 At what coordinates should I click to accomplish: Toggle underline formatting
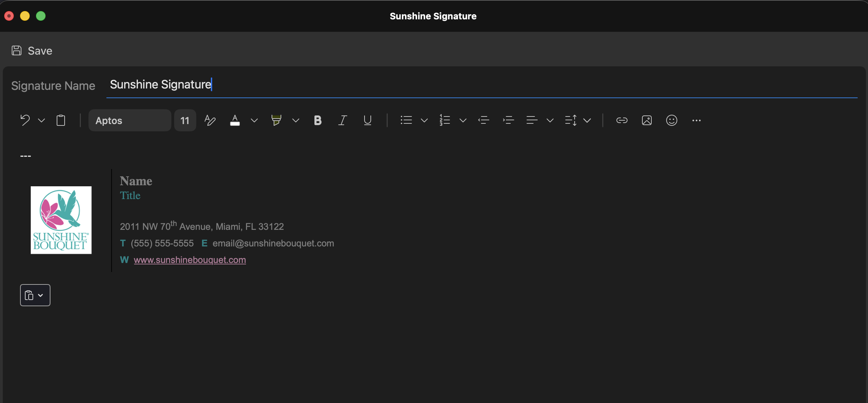367,120
